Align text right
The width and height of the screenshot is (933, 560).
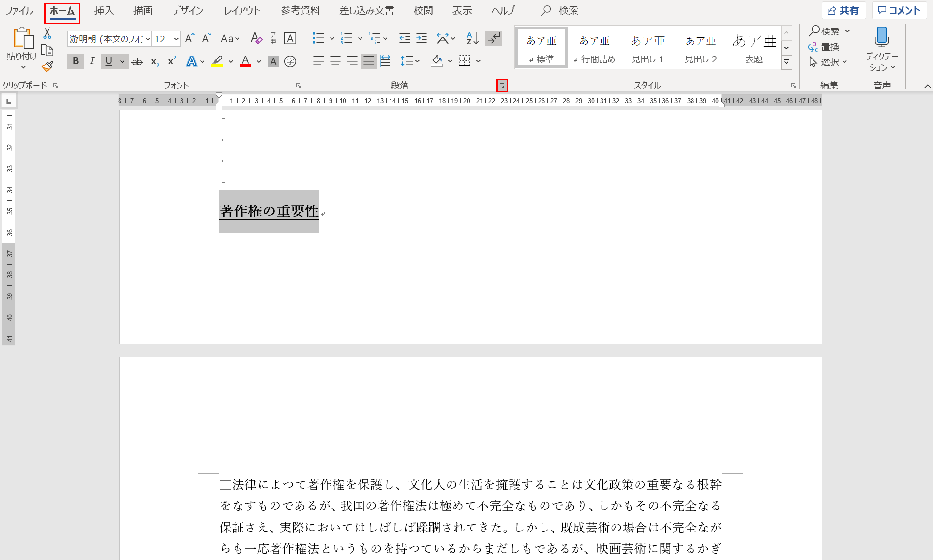click(352, 61)
